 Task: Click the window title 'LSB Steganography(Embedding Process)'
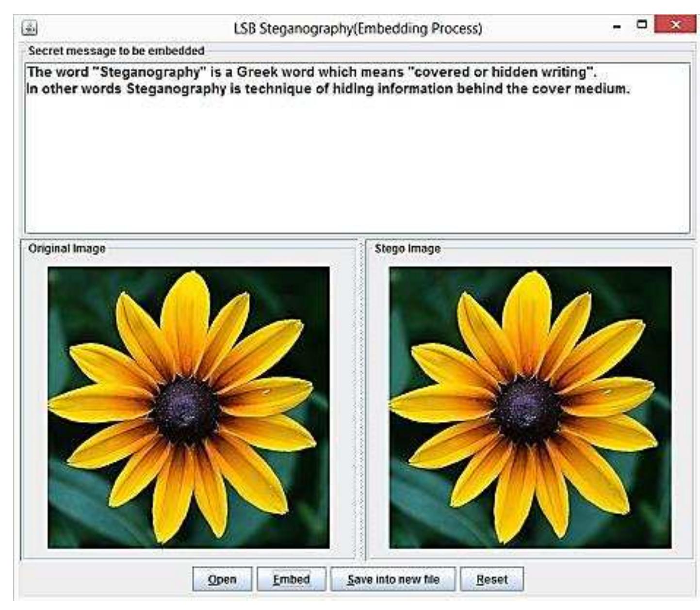tap(358, 29)
